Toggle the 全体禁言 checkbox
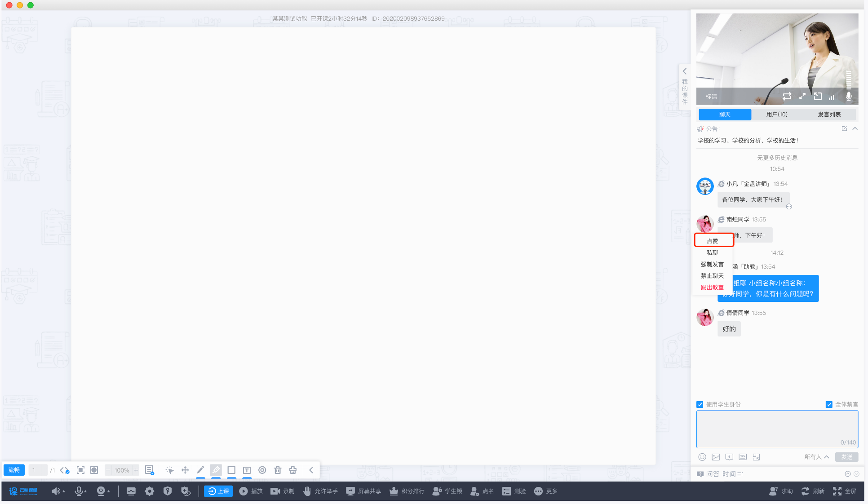This screenshot has height=504, width=868. 829,404
